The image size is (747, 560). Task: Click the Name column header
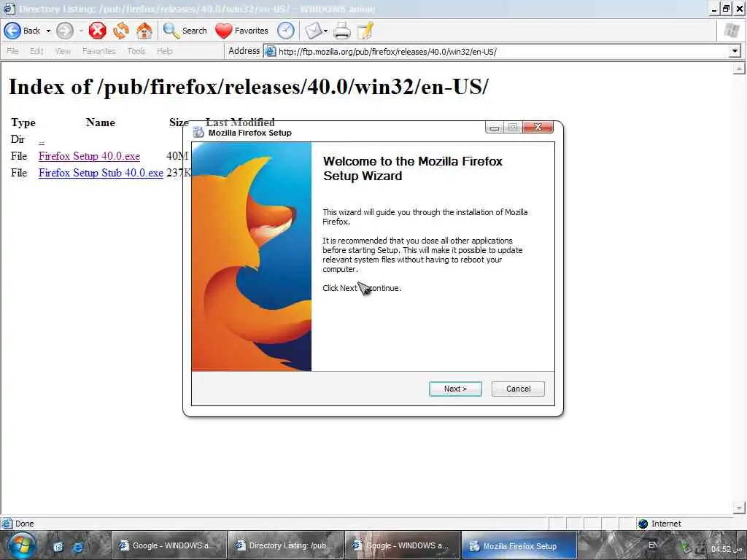pyautogui.click(x=101, y=122)
